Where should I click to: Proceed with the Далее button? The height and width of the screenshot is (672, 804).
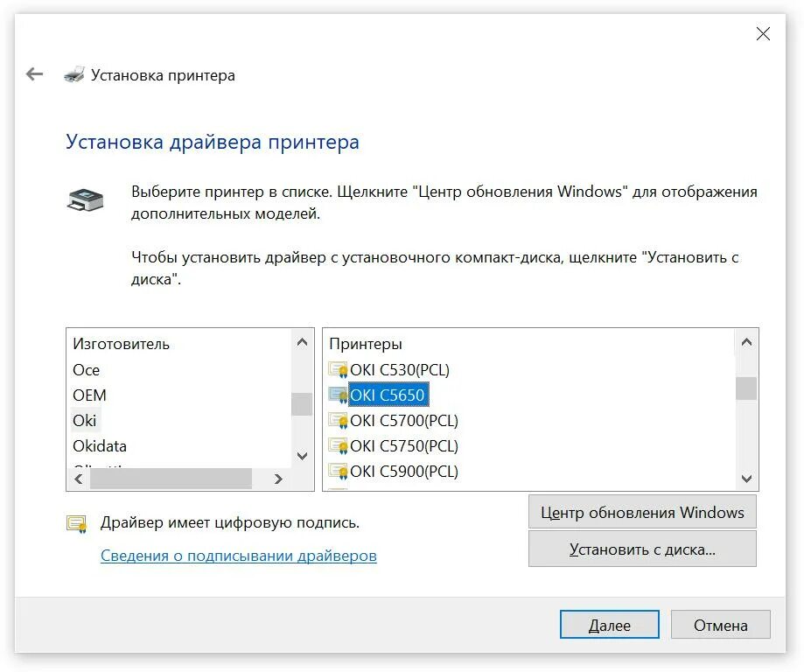[x=609, y=625]
